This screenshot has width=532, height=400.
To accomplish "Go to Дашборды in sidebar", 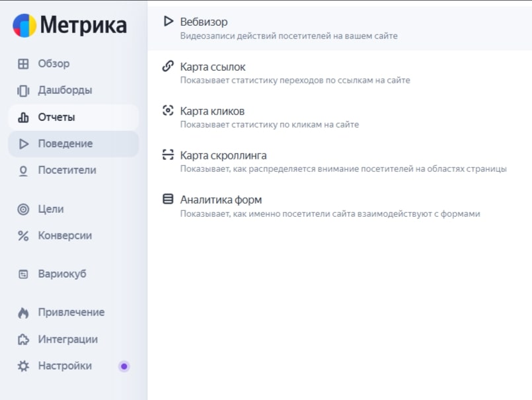I will coord(73,91).
